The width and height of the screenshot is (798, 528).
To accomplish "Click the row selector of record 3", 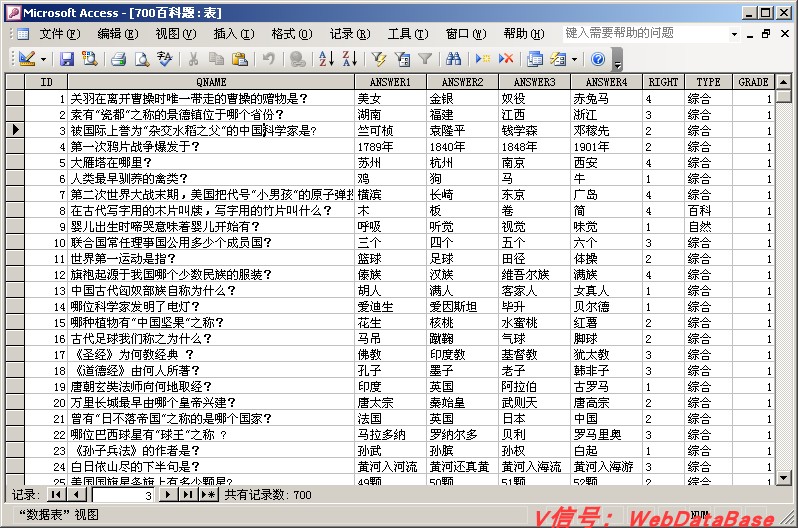I will coord(15,130).
